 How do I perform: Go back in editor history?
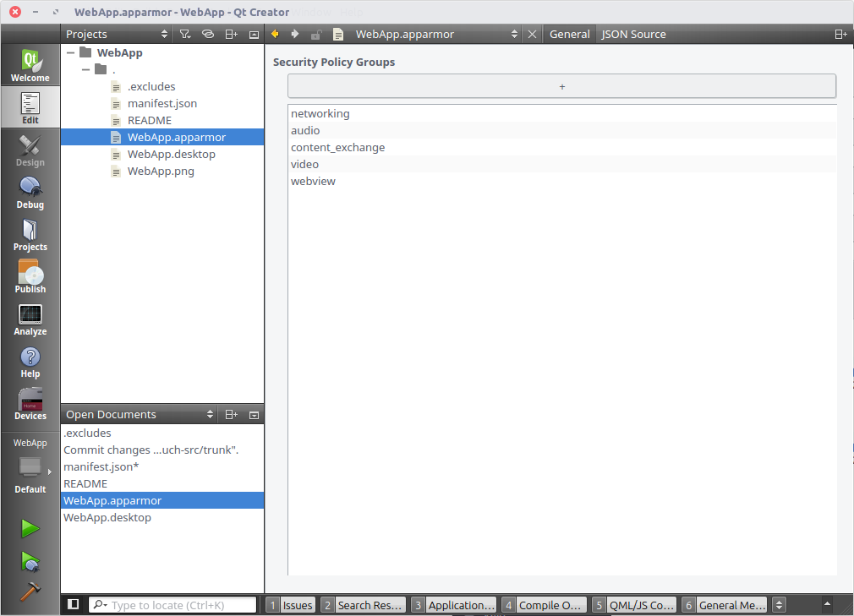point(275,35)
